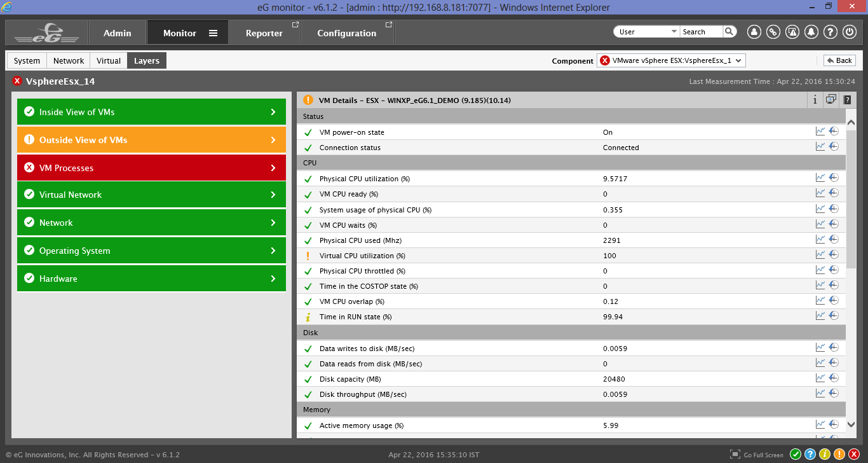
Task: View graph for Physical CPU throttled (%)
Action: pyautogui.click(x=820, y=270)
